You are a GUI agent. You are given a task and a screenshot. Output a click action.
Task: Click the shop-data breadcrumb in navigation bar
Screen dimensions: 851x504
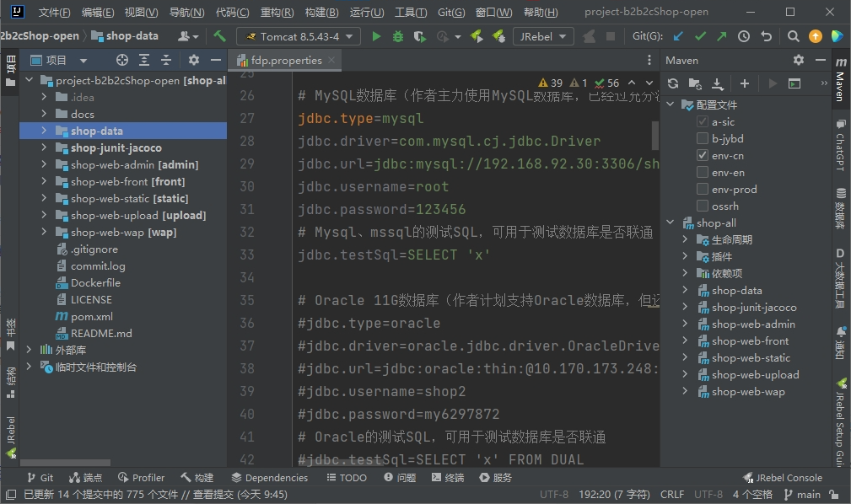point(125,36)
